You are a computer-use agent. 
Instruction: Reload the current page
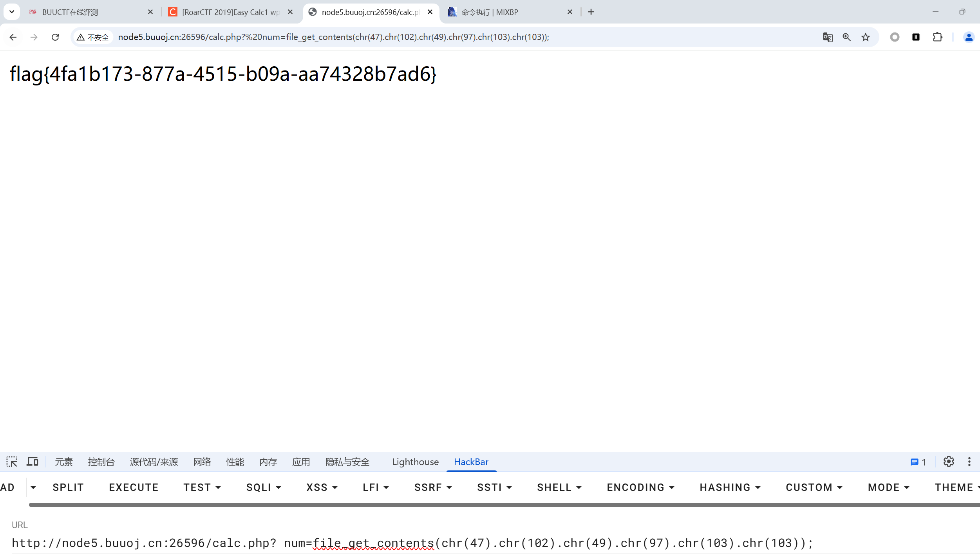(55, 37)
